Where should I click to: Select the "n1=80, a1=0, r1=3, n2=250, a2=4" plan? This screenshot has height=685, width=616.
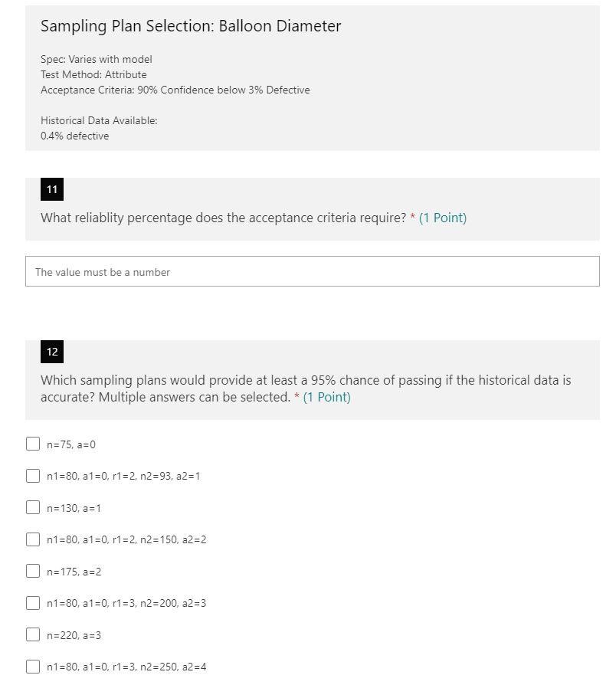(x=34, y=667)
